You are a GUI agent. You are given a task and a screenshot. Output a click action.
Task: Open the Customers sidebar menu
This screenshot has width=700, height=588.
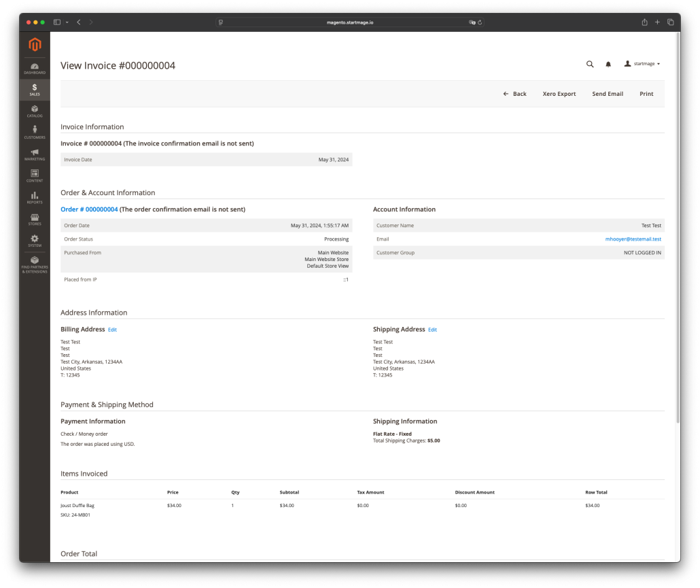(35, 133)
